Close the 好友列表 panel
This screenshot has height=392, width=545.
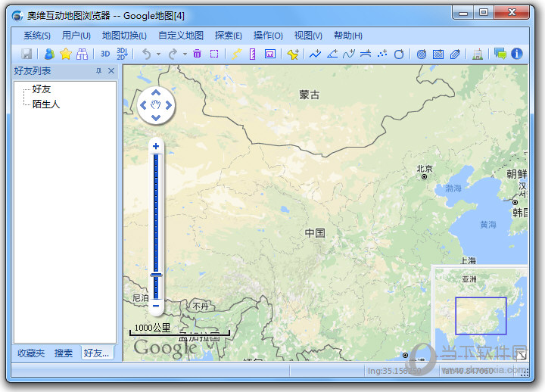tap(111, 71)
